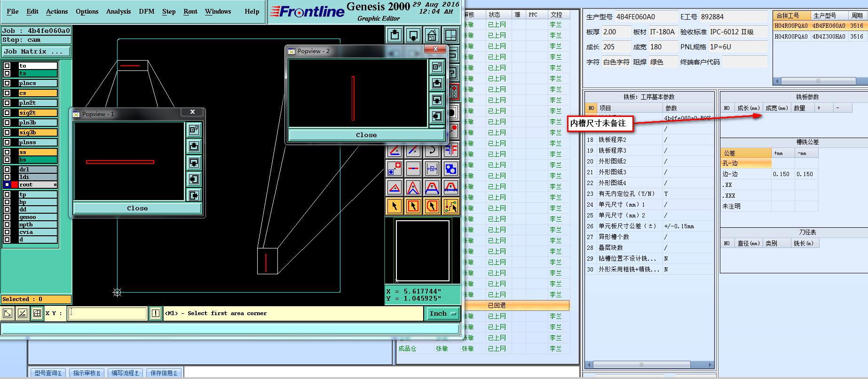Open the Actions menu
Image resolution: width=868 pixels, height=379 pixels.
pyautogui.click(x=57, y=11)
